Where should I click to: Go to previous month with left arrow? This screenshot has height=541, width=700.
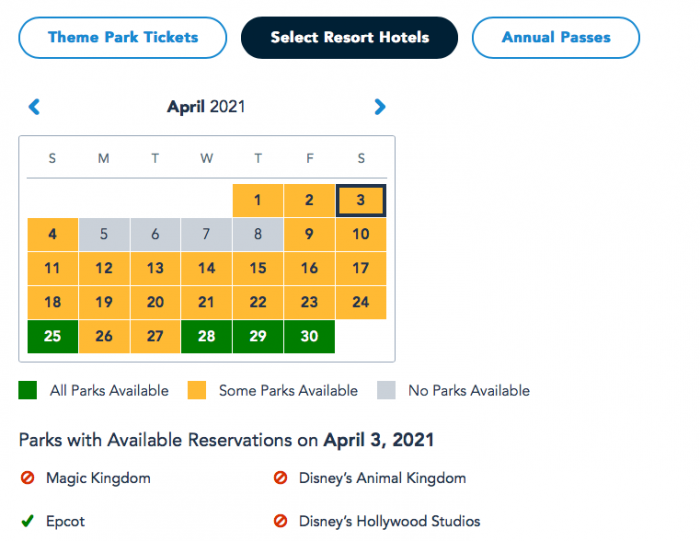(x=34, y=106)
